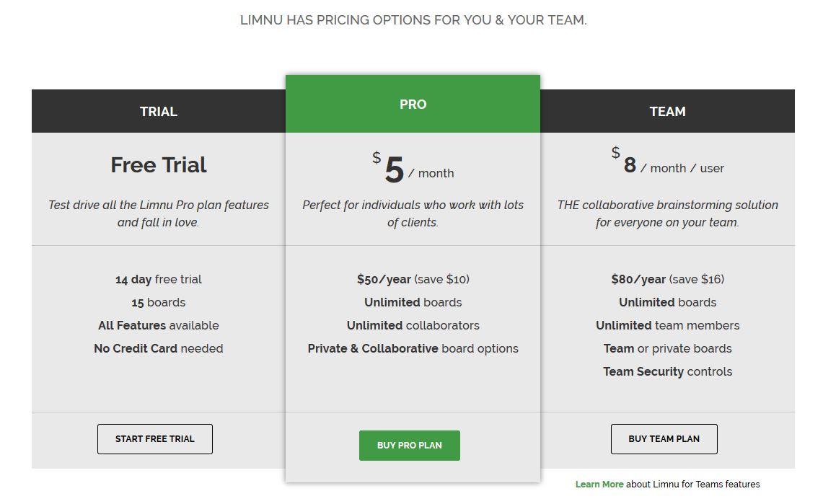823x504 pixels.
Task: Click the Limnu pricing options headline
Action: coord(413,20)
